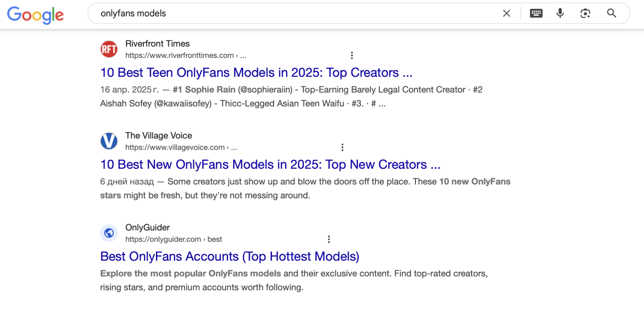
Task: Open more options for Riverfront Times result
Action: pos(352,55)
